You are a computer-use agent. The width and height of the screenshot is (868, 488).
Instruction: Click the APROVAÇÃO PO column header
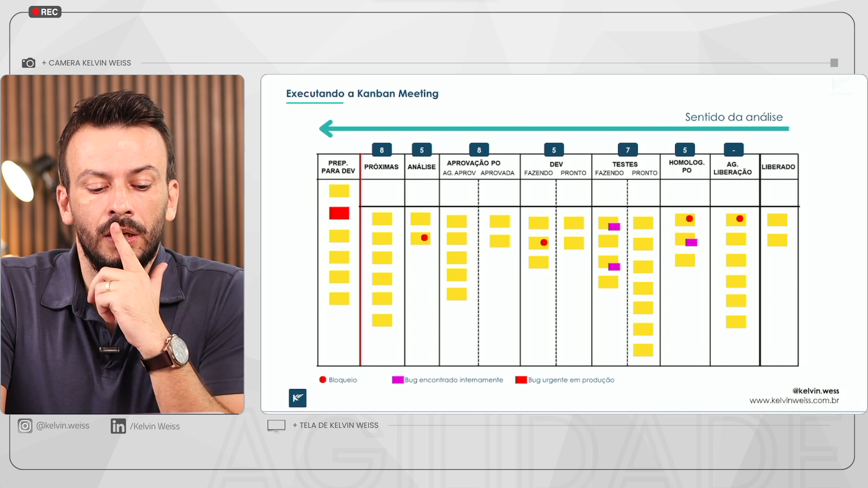point(473,163)
